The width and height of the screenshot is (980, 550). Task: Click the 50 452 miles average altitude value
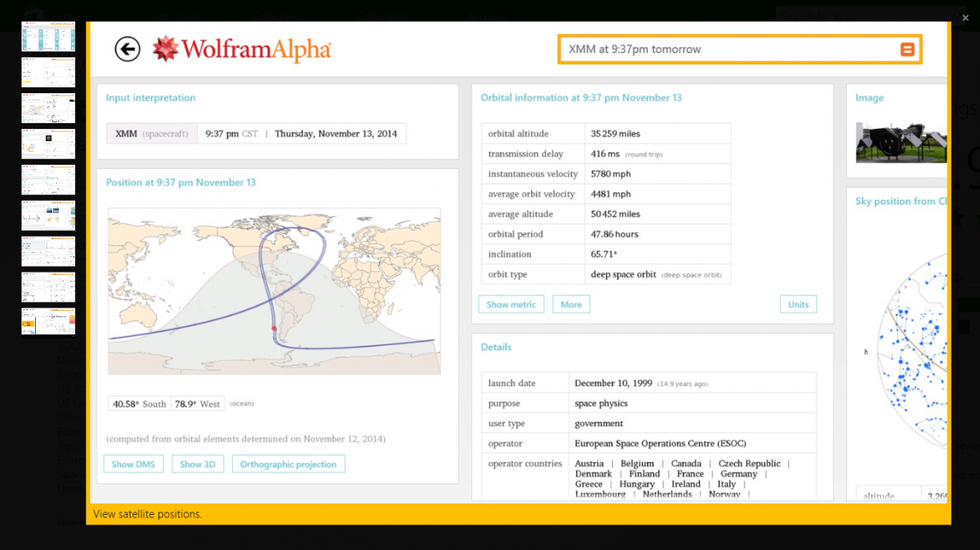[x=615, y=214]
